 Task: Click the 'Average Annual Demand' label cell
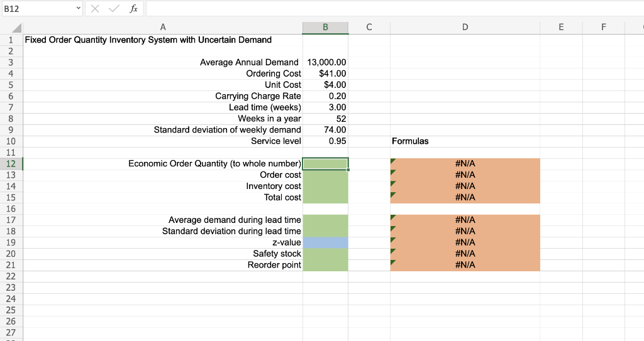point(163,62)
